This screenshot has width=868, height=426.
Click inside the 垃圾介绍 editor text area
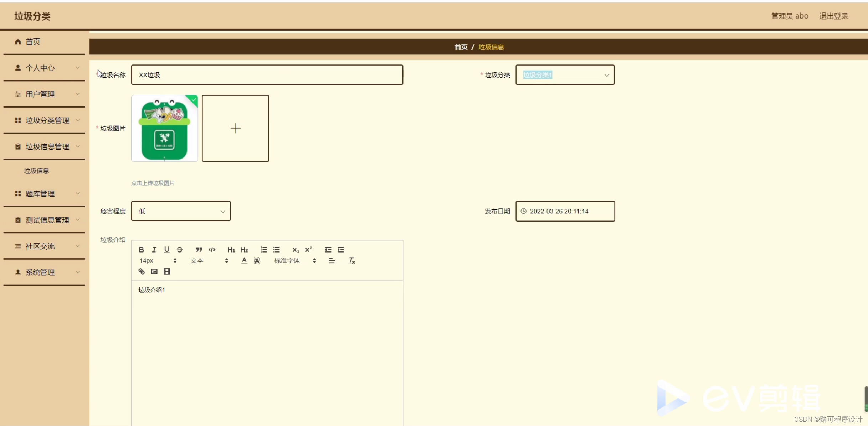point(267,353)
